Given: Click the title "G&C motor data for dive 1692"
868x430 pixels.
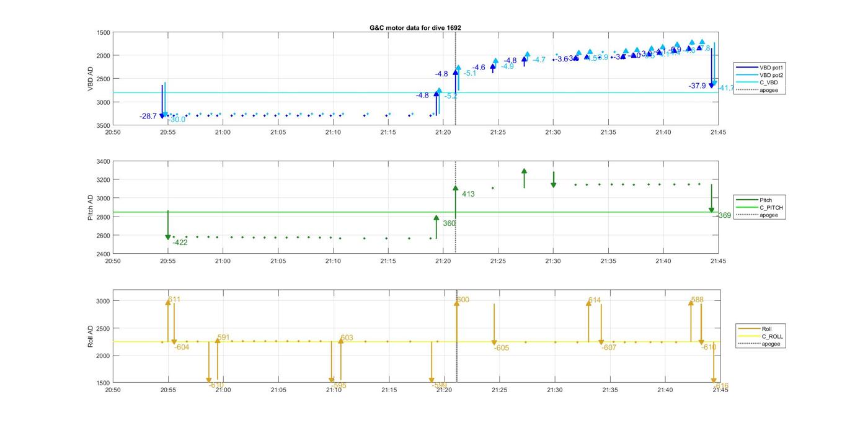Looking at the screenshot, I should point(415,28).
